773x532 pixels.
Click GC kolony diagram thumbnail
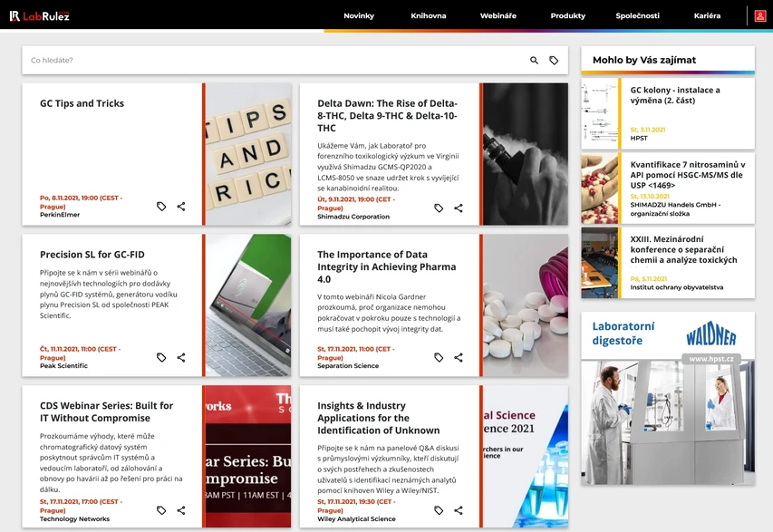600,113
